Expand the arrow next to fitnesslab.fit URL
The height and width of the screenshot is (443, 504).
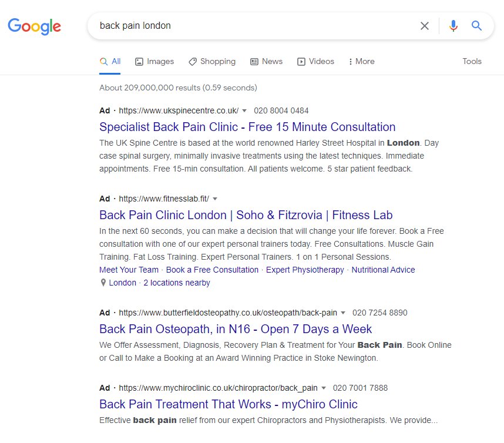(215, 199)
